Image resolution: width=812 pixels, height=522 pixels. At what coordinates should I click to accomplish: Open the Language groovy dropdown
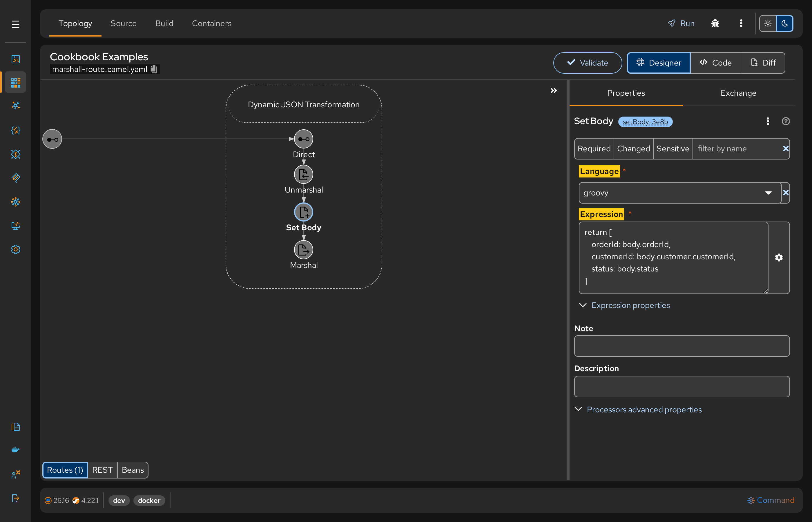tap(680, 193)
